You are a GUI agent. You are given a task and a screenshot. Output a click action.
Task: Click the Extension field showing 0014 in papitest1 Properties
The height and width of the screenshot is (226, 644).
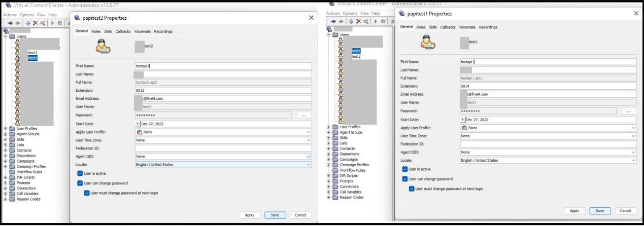(548, 86)
